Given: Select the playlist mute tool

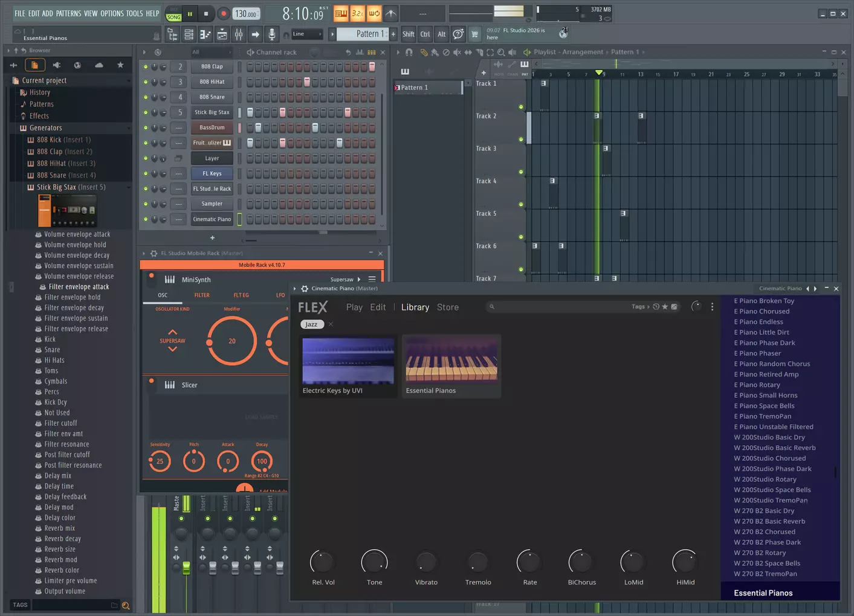Looking at the screenshot, I should coord(457,53).
